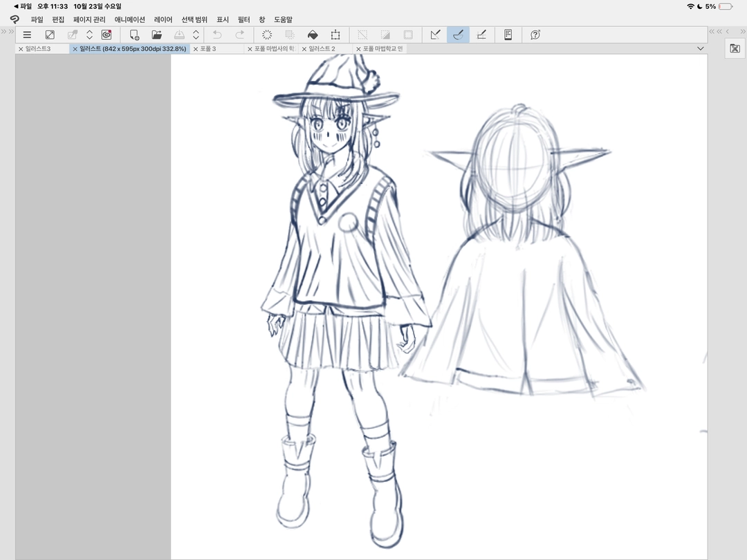
Task: Close the 포폴 마법학교 엔 tab
Action: coord(358,48)
